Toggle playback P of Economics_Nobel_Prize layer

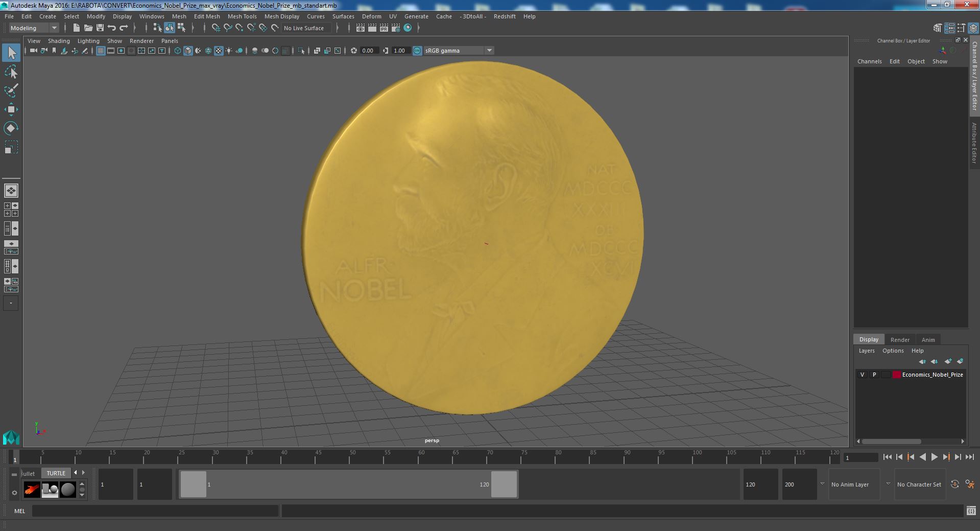(874, 375)
